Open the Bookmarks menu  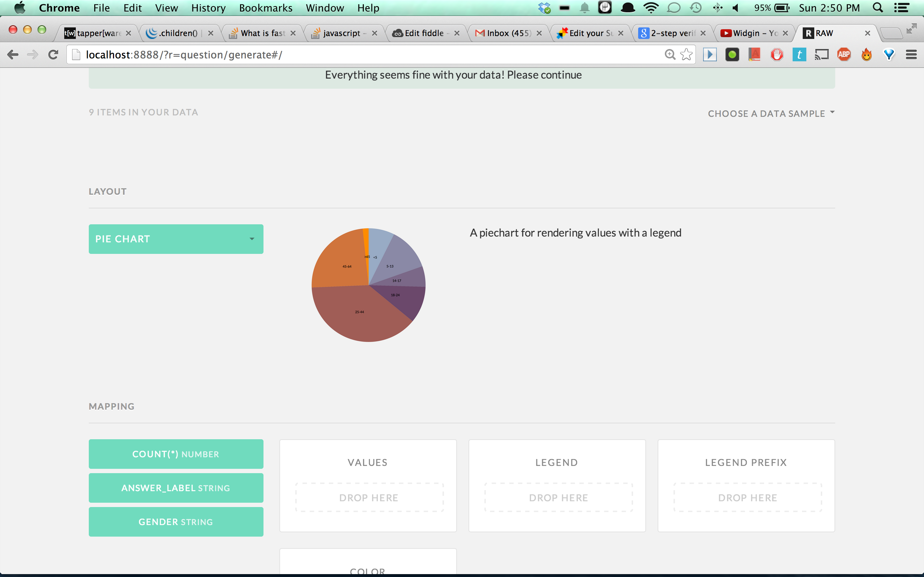tap(265, 8)
